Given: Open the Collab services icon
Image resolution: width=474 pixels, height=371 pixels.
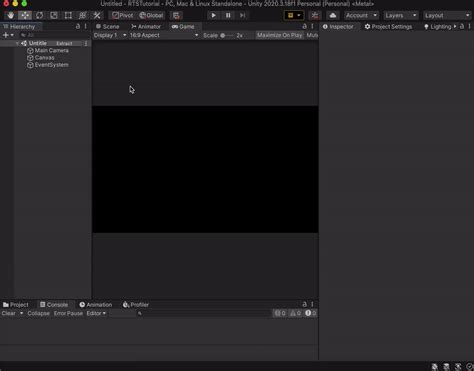Looking at the screenshot, I should tap(315, 15).
